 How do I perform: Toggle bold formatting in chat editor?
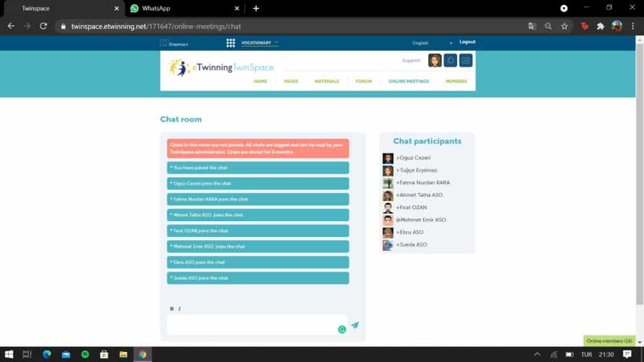[x=172, y=309]
